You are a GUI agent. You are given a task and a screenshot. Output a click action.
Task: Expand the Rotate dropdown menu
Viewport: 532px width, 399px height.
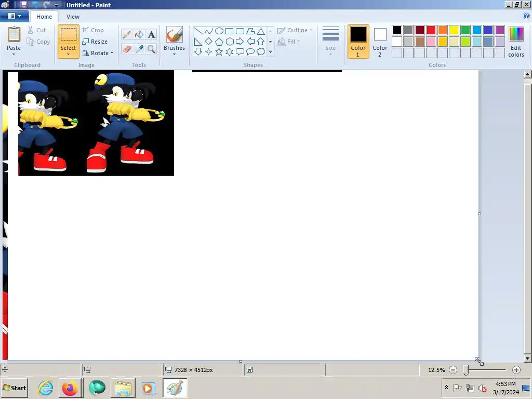pyautogui.click(x=112, y=53)
